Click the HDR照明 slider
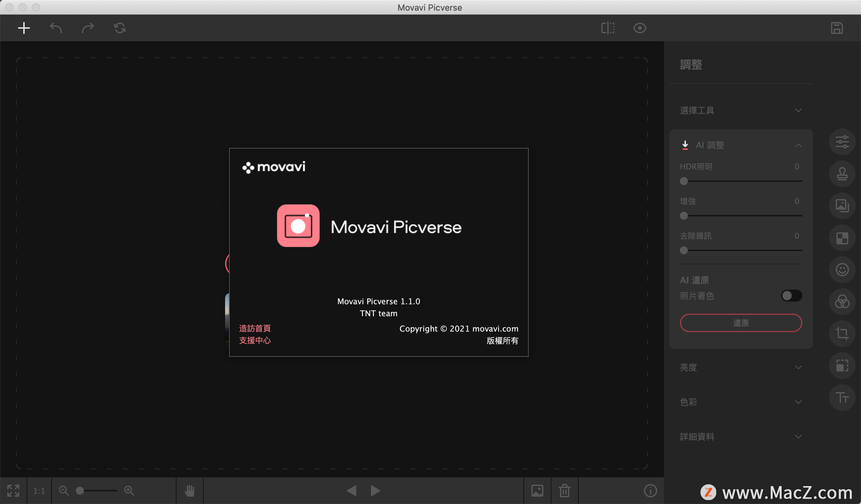The width and height of the screenshot is (861, 504). pos(741,181)
